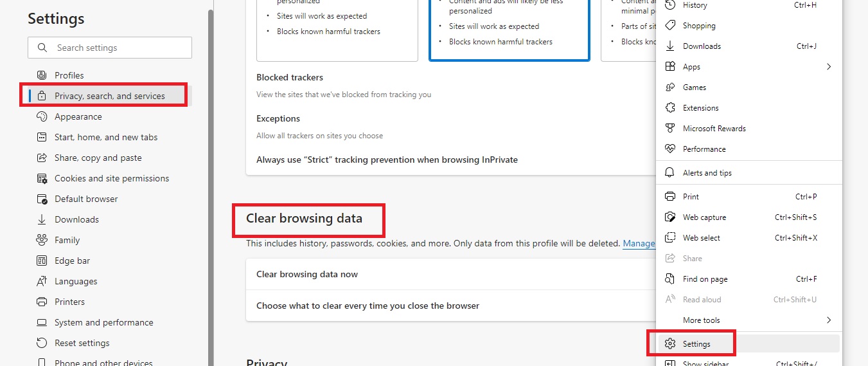Click the Appearance palette icon
This screenshot has width=868, height=366.
click(x=42, y=116)
